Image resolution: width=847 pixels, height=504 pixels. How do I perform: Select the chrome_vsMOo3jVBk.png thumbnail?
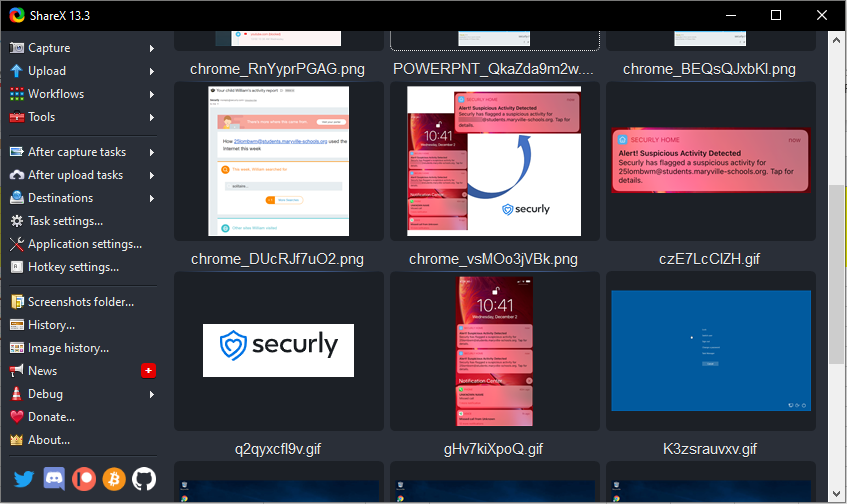coord(494,161)
